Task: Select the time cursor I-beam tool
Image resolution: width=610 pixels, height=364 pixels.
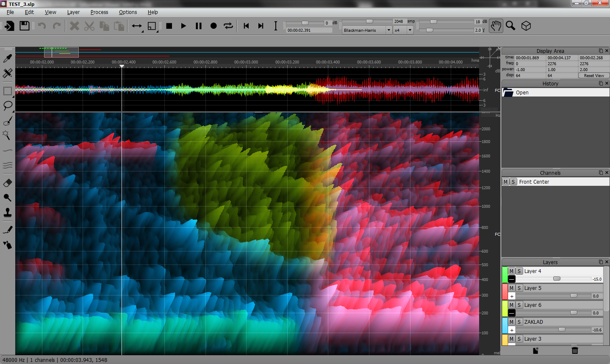Action: click(x=276, y=26)
